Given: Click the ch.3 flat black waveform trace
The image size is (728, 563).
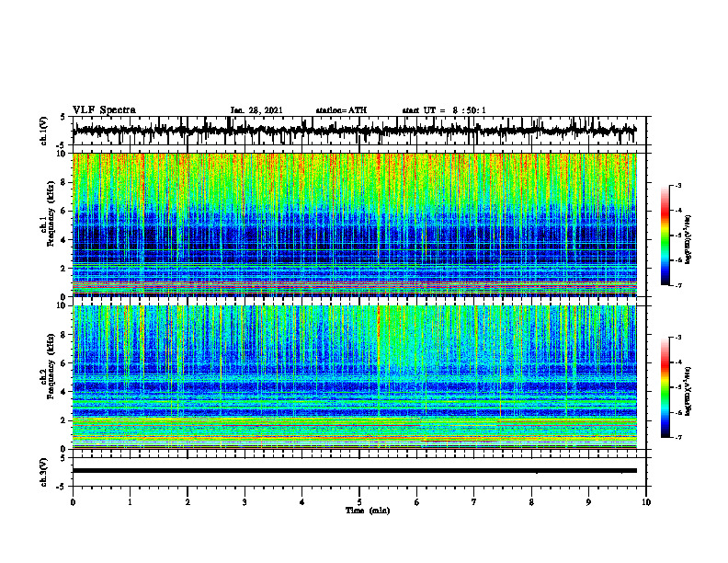Looking at the screenshot, I should 354,471.
